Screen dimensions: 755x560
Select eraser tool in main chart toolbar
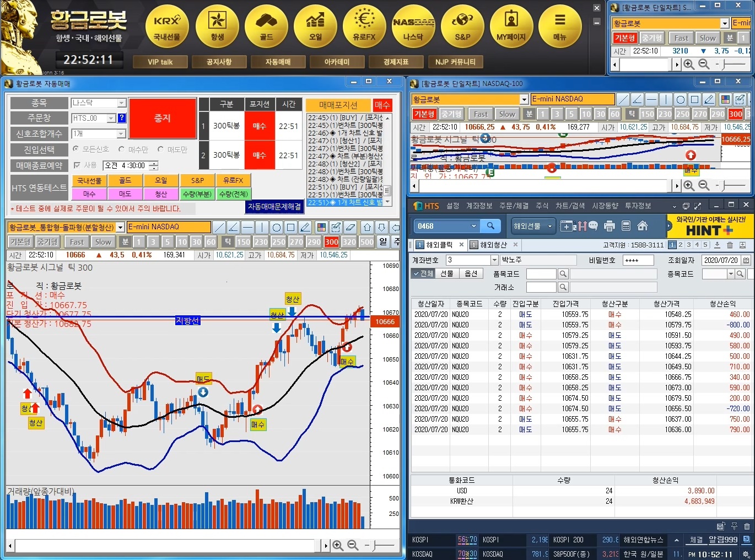tap(350, 227)
